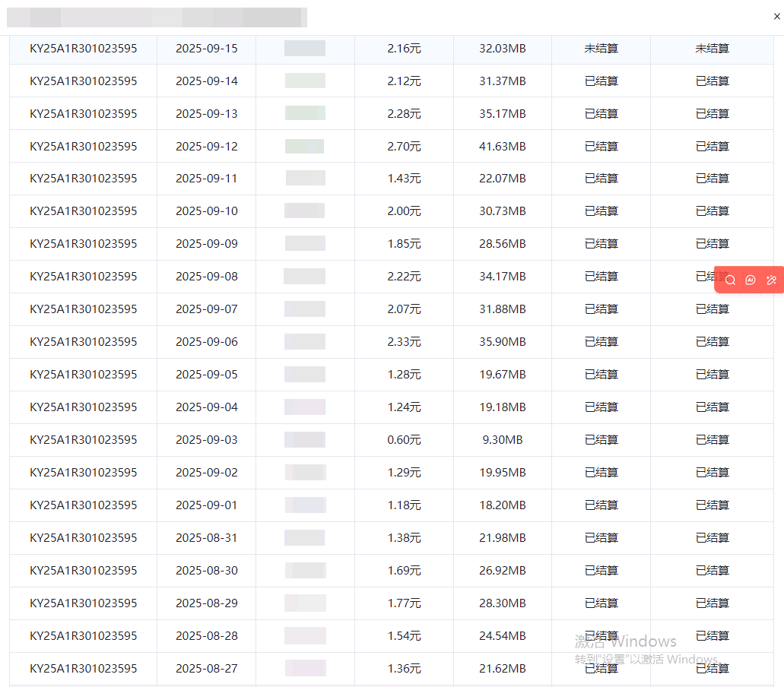This screenshot has height=687, width=784.
Task: Click date 2025-09-13
Action: point(207,114)
